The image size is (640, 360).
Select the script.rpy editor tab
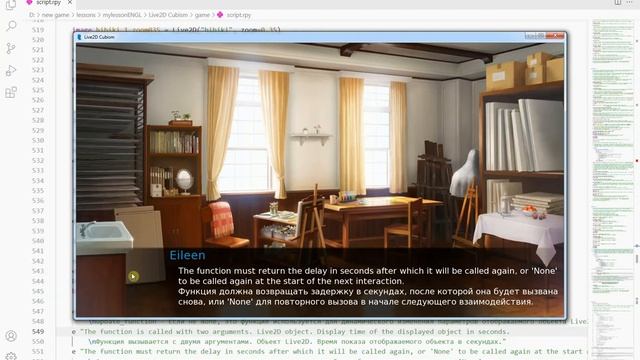click(x=48, y=2)
